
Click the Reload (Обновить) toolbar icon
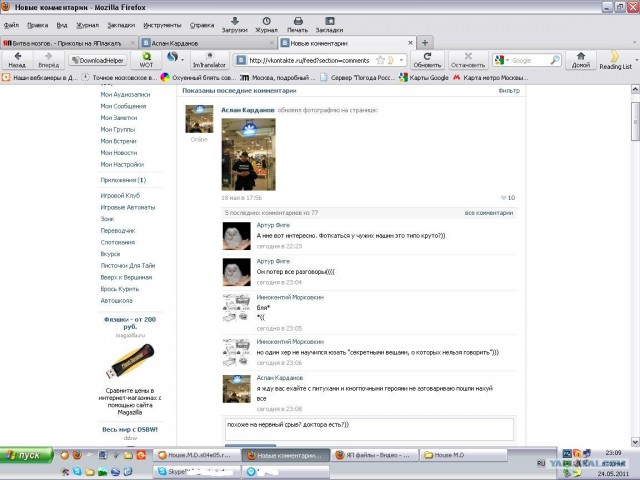(427, 57)
